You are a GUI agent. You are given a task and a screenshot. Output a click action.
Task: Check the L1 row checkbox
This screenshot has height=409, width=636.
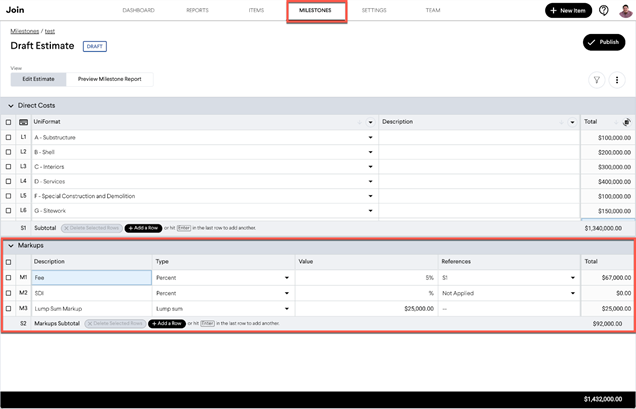point(9,138)
